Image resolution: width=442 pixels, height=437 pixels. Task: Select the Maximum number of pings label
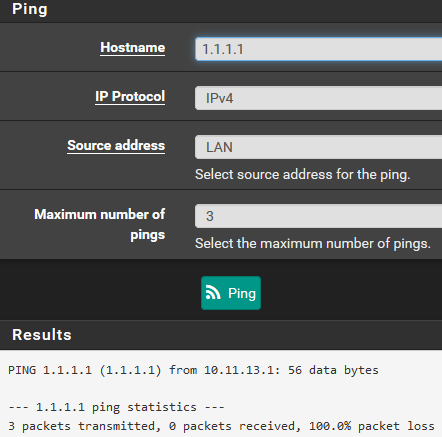(100, 224)
